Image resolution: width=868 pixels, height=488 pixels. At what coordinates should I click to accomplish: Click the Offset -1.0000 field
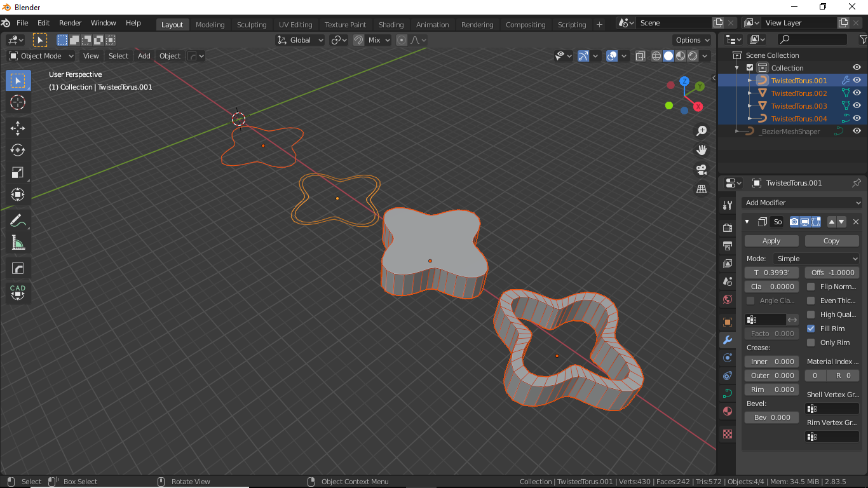[832, 273]
